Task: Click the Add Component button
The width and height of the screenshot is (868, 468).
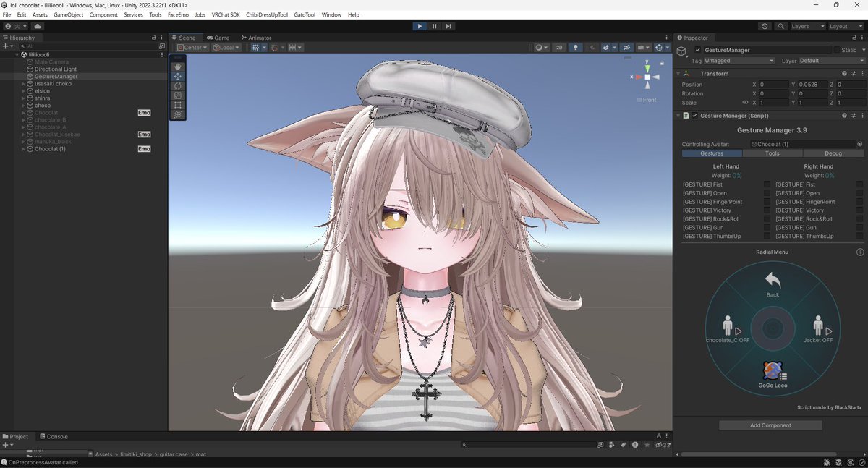Action: click(770, 425)
